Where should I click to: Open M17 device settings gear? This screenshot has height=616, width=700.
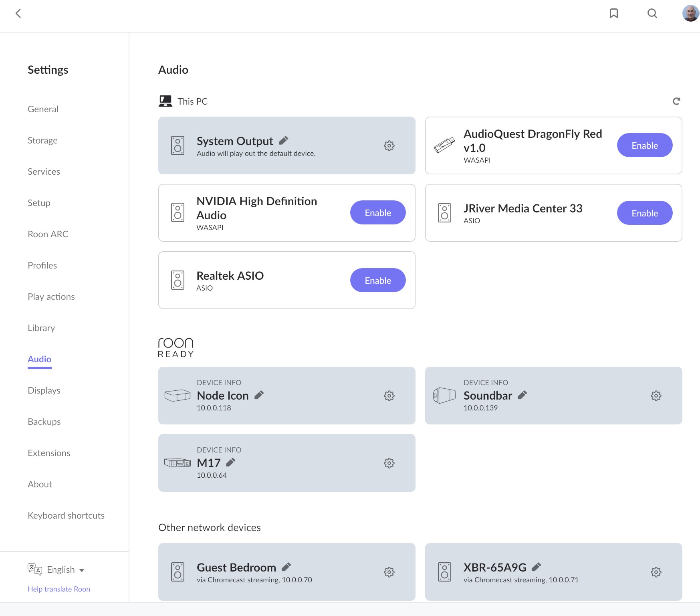pos(389,463)
